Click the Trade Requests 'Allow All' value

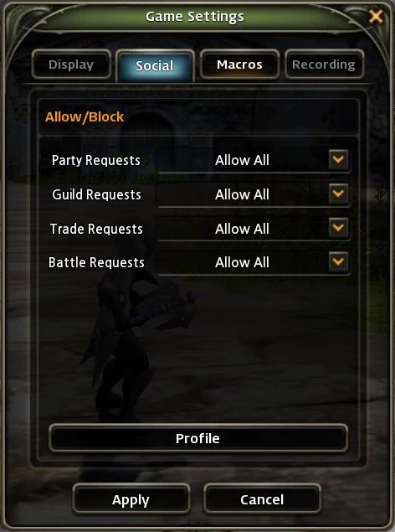coord(242,229)
